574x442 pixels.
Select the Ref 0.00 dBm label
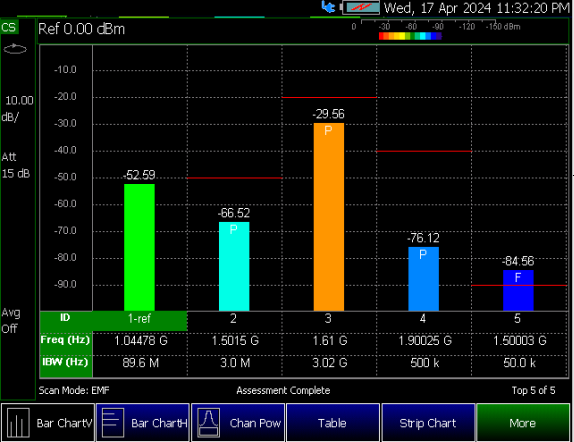pos(81,29)
